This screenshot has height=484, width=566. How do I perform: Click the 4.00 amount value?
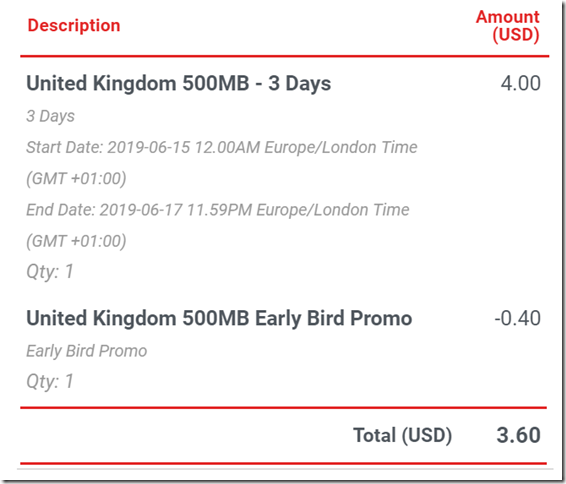coord(521,83)
